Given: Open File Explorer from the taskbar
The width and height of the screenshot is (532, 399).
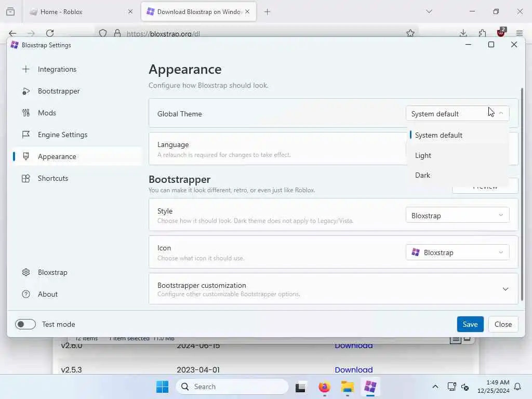Looking at the screenshot, I should (348, 387).
